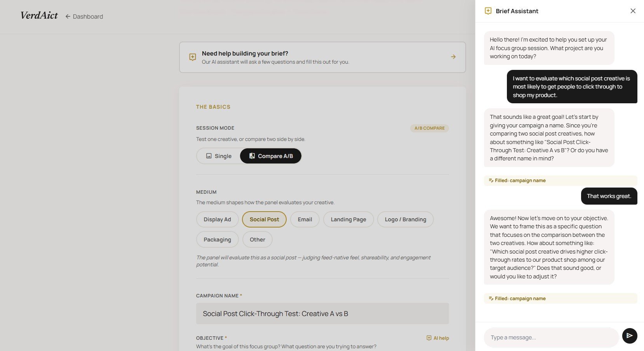
Task: Close the Brief Assistant panel
Action: point(633,11)
